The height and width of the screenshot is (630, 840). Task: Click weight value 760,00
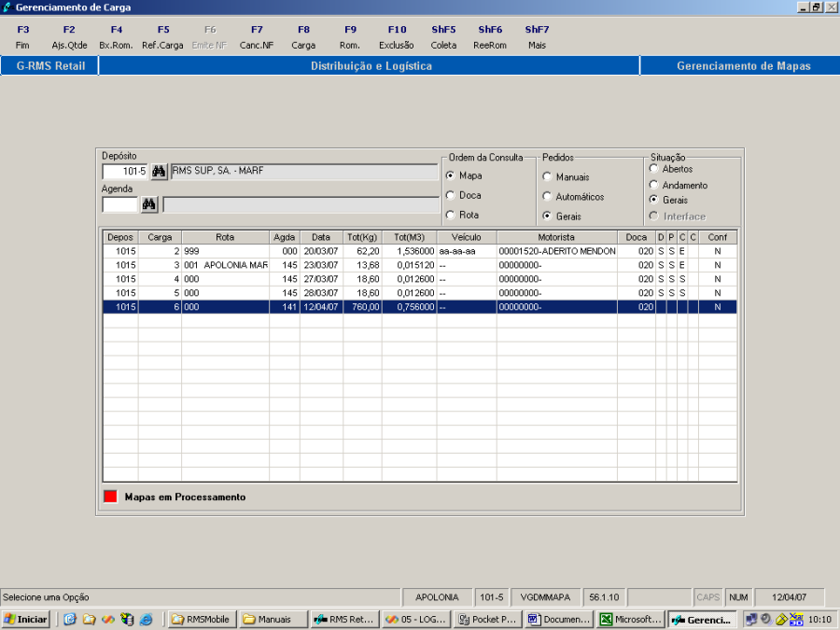(362, 307)
